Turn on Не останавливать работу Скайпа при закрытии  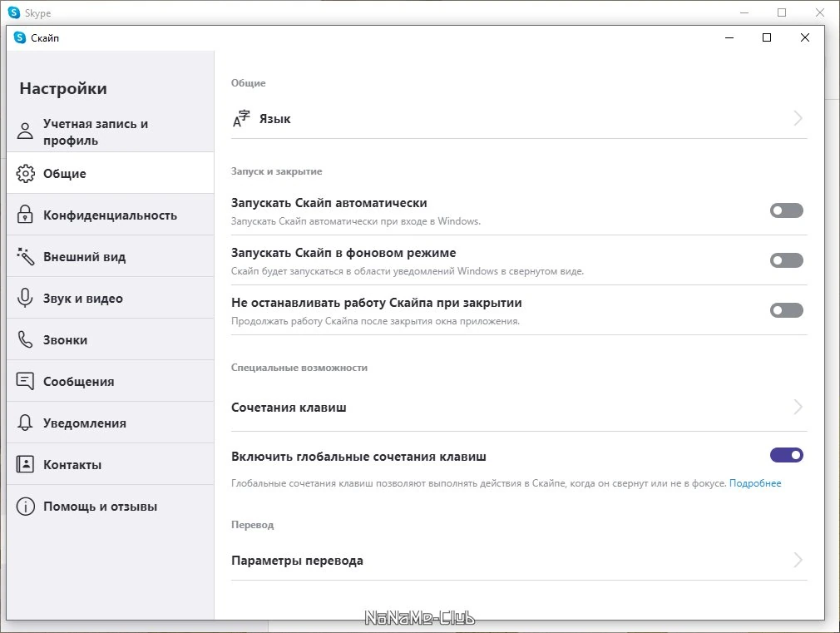click(x=787, y=309)
